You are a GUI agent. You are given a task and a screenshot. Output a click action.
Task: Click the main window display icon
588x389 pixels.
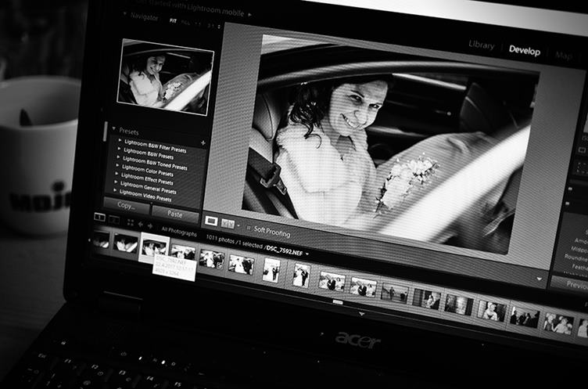[99, 217]
